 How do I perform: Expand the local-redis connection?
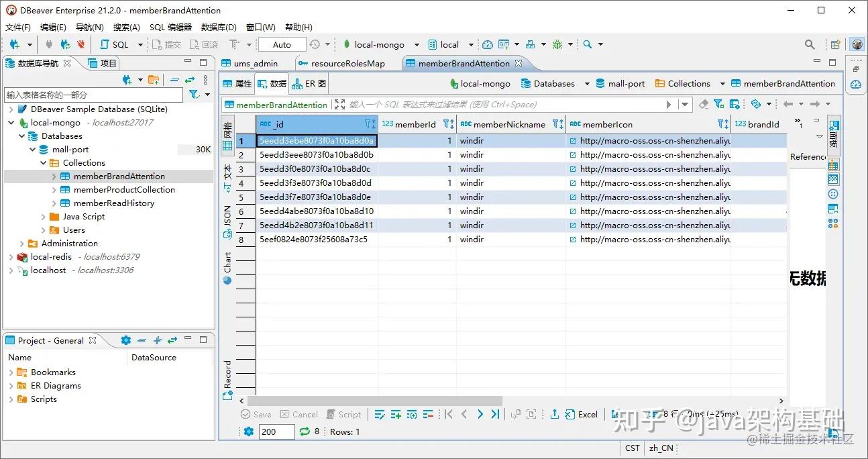tap(11, 256)
